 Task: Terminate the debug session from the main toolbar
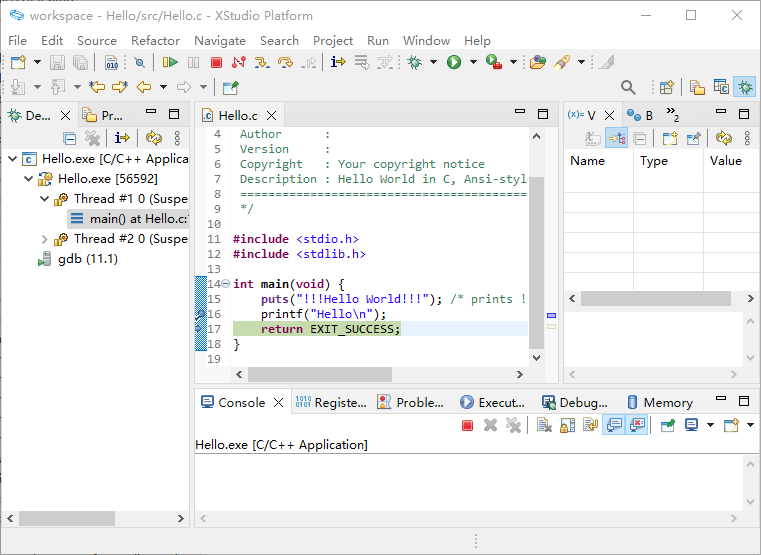tap(216, 62)
